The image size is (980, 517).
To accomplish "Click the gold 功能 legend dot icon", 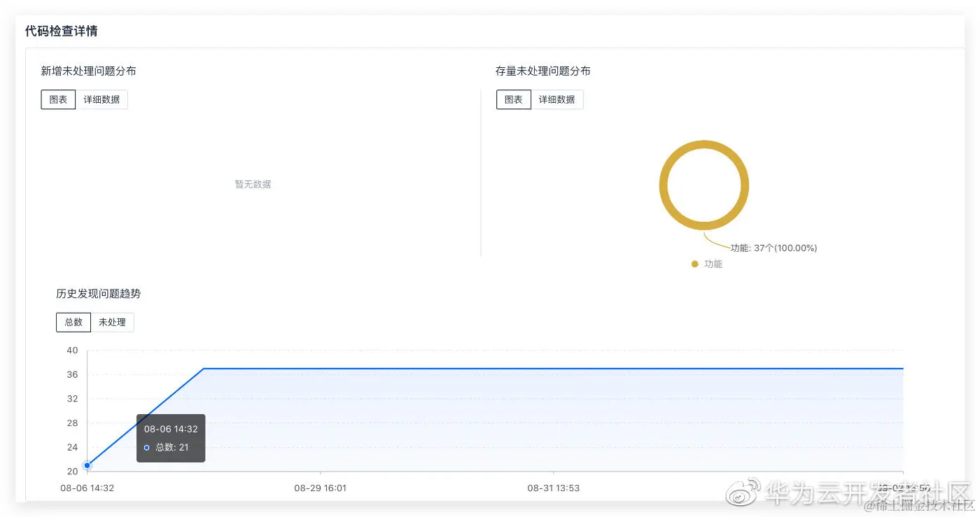I will coord(694,264).
